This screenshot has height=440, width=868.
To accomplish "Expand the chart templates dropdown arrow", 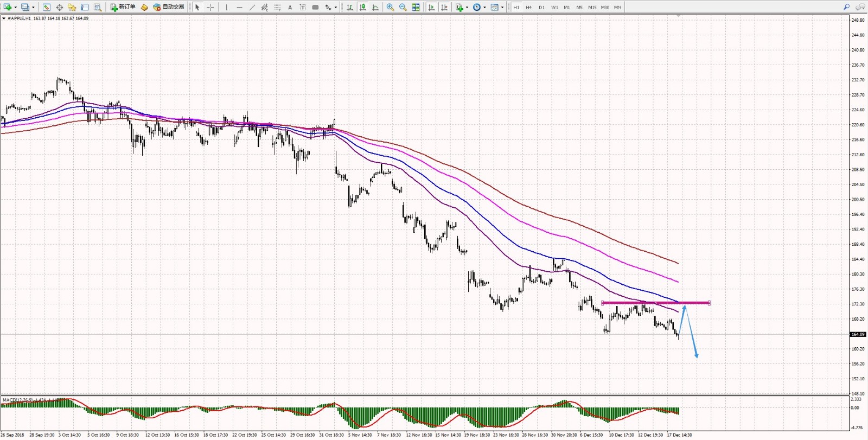I will coord(502,7).
